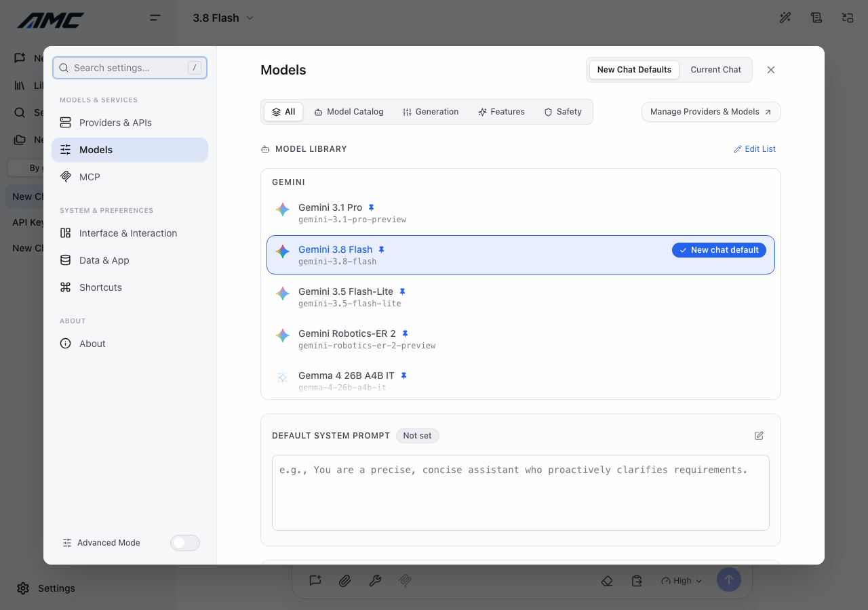Open the Shortcuts settings section
Screen dimensions: 868x610
coord(130,287)
